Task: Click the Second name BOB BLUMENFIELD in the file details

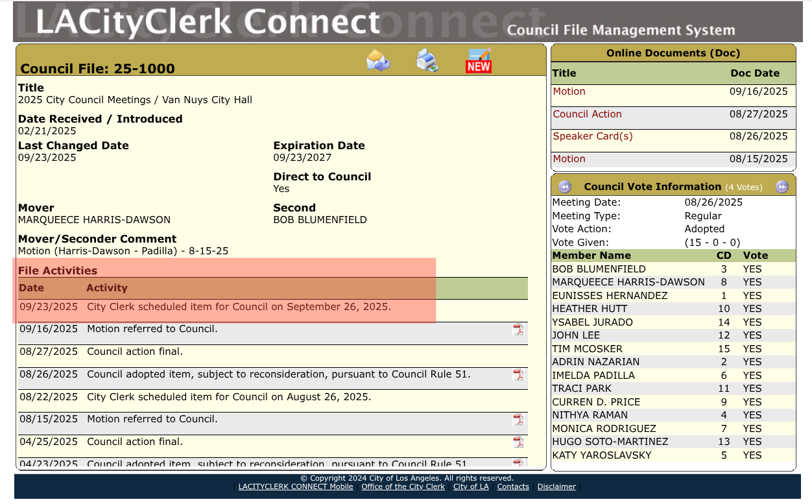Action: [x=320, y=220]
